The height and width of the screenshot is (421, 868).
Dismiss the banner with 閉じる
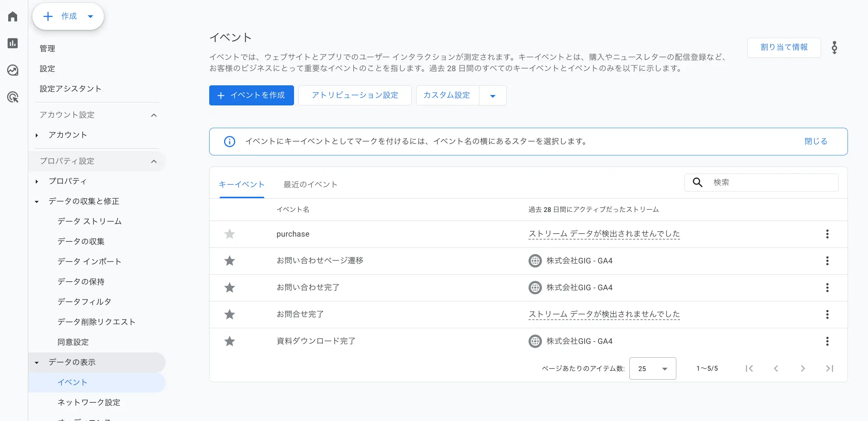click(x=816, y=142)
